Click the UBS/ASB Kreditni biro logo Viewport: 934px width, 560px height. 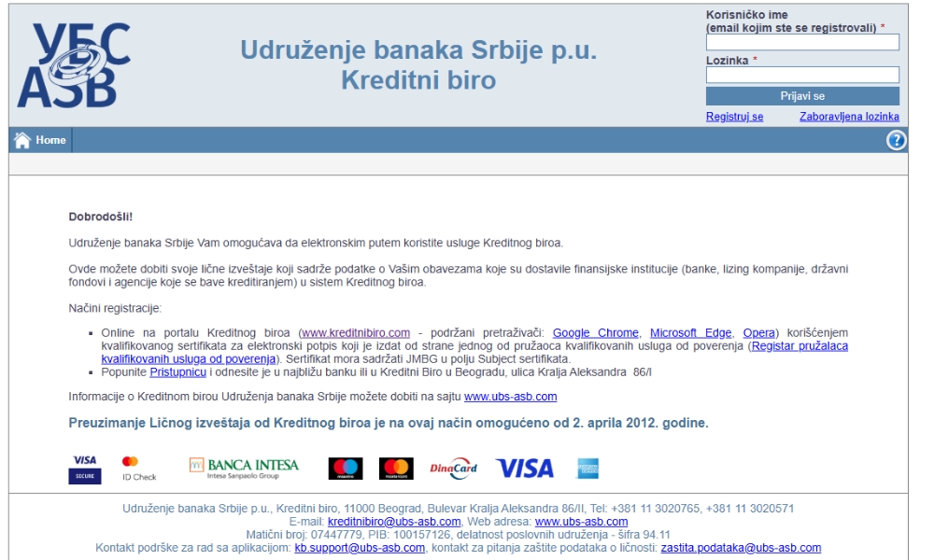[75, 63]
